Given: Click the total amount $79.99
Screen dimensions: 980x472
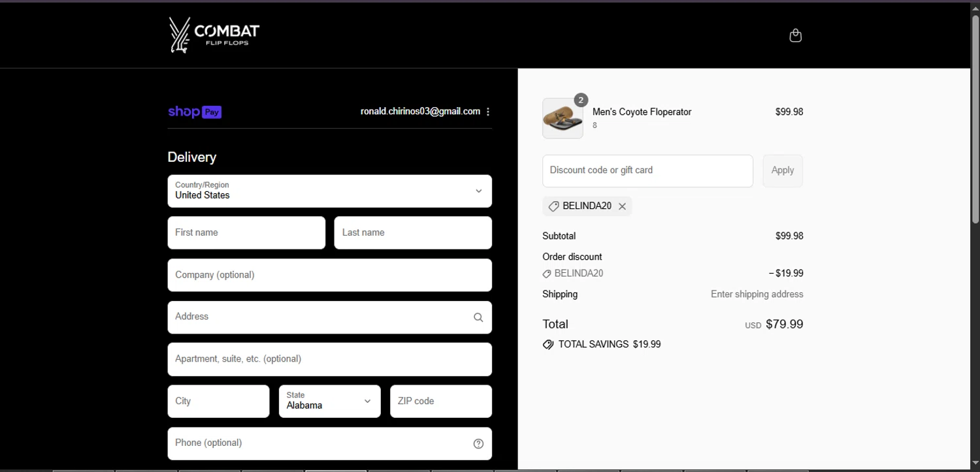Looking at the screenshot, I should [784, 324].
